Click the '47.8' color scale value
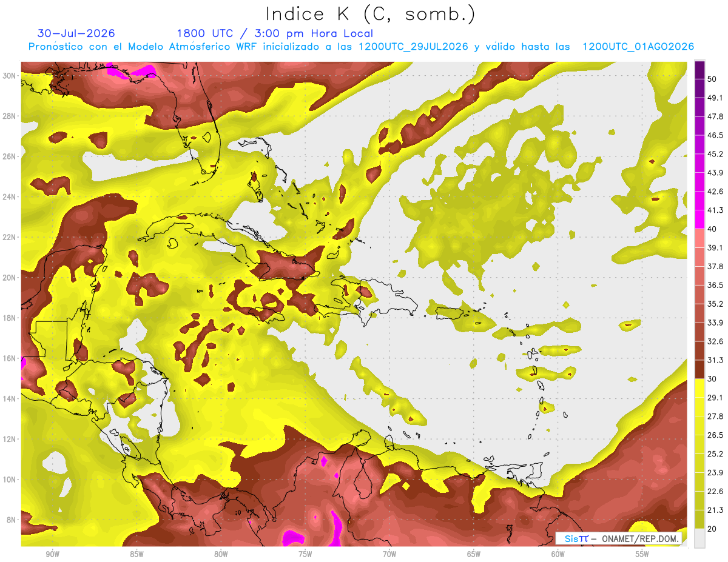 click(715, 116)
